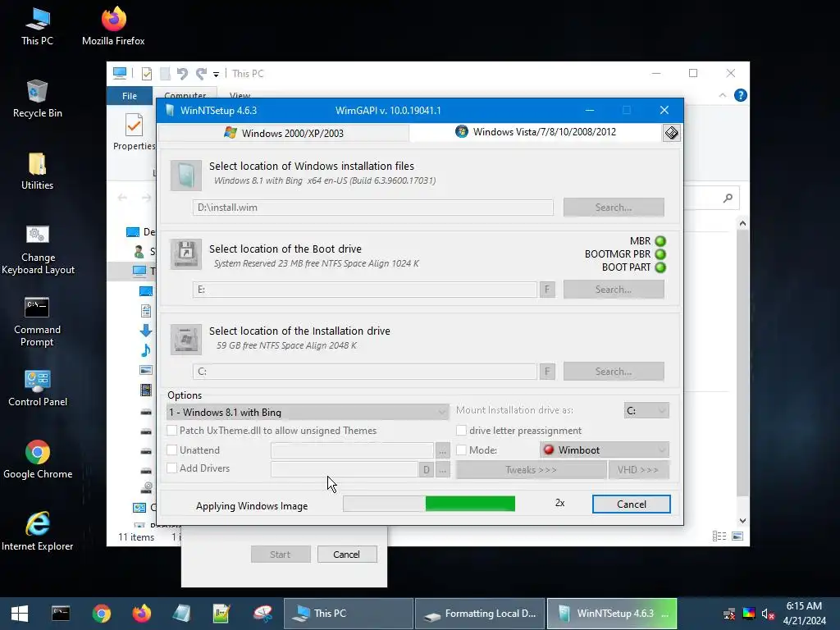This screenshot has width=840, height=630.
Task: Click the Windows Start button
Action: click(x=20, y=614)
